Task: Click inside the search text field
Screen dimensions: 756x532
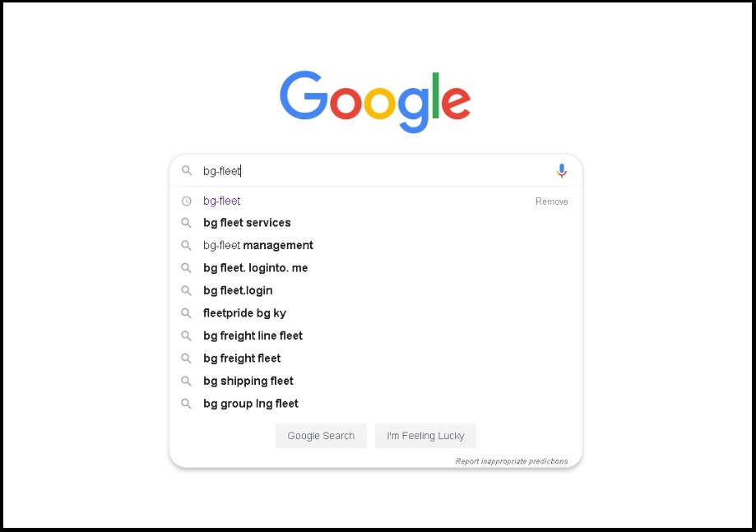Action: [x=373, y=171]
